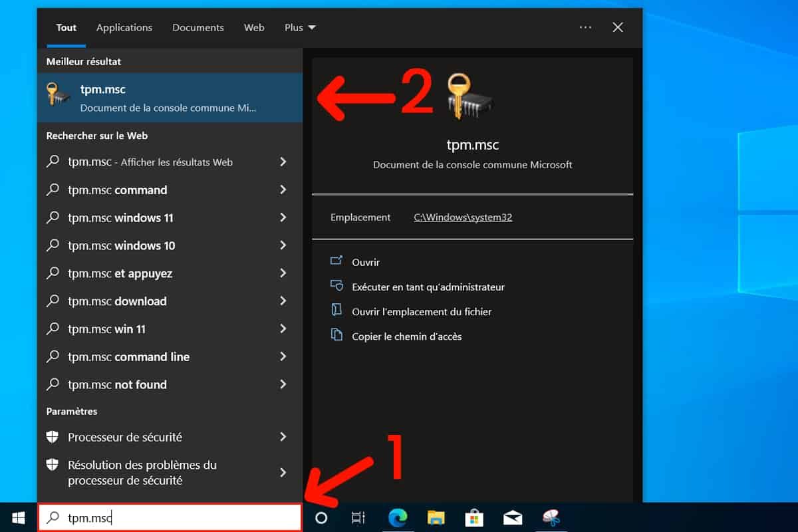This screenshot has width=798, height=532.
Task: Click the shield icon for Exécuter en tant qu'administrateur
Action: tap(336, 286)
